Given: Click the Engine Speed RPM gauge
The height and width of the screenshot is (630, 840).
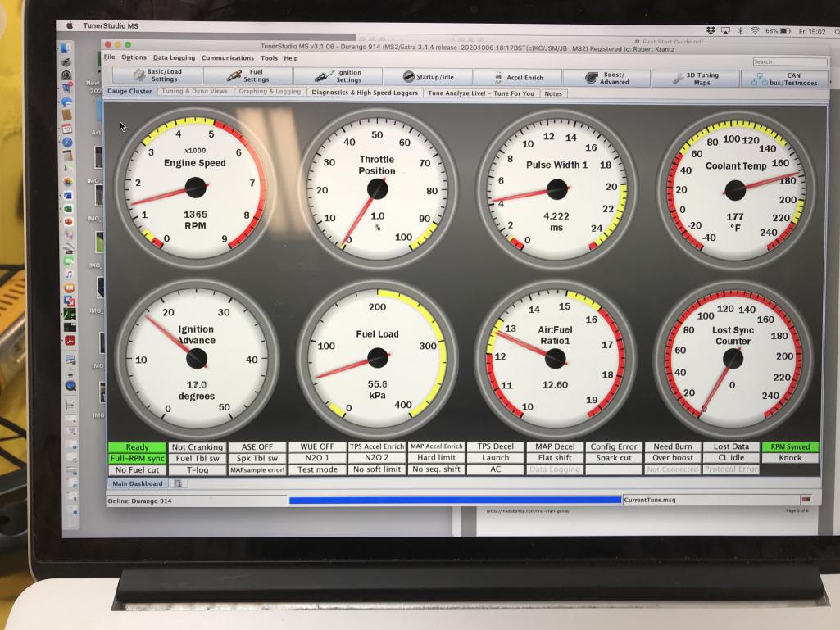Looking at the screenshot, I should [x=194, y=188].
